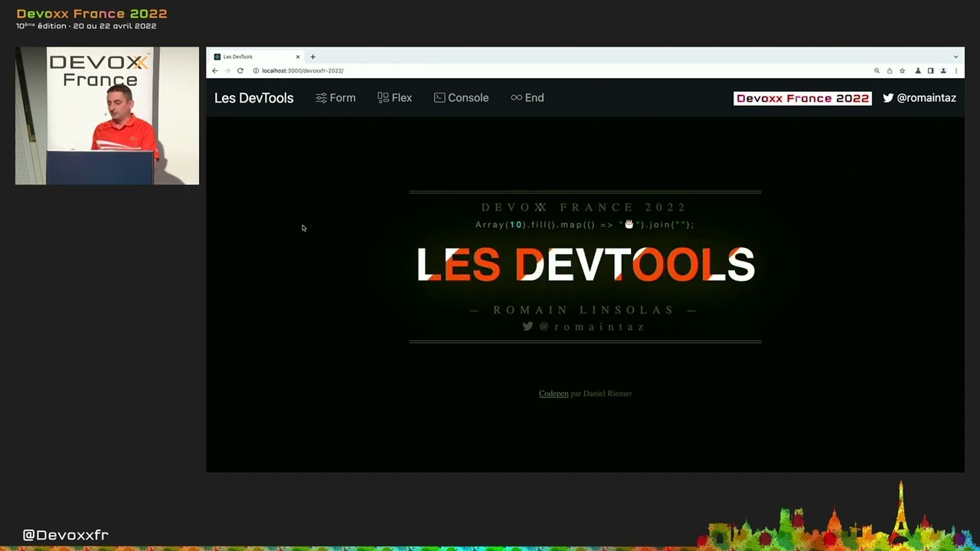Select the Les DevTools browser tab
This screenshot has width=980, height=551.
tap(257, 57)
